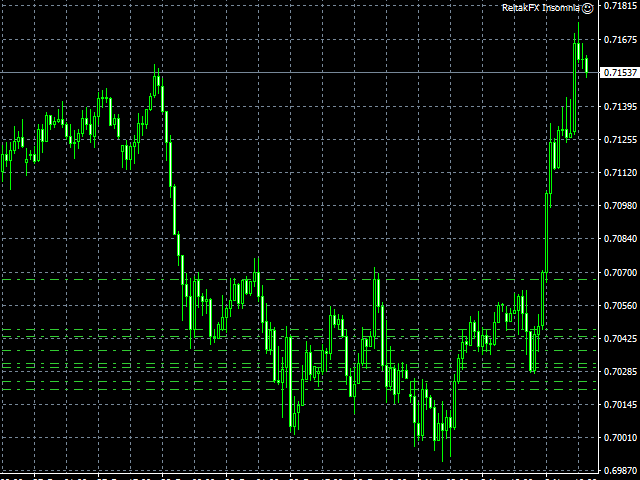The image size is (640, 480).
Task: Click the 0.69870 price scale label
Action: tap(620, 471)
